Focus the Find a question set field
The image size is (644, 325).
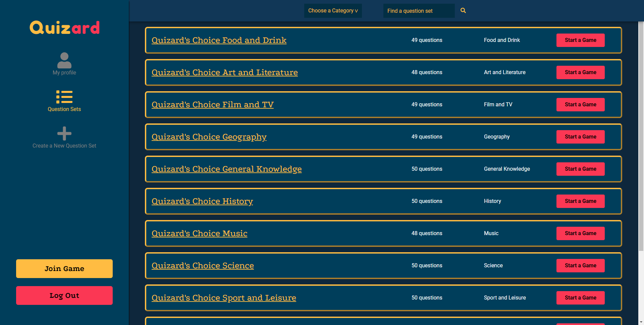[419, 11]
